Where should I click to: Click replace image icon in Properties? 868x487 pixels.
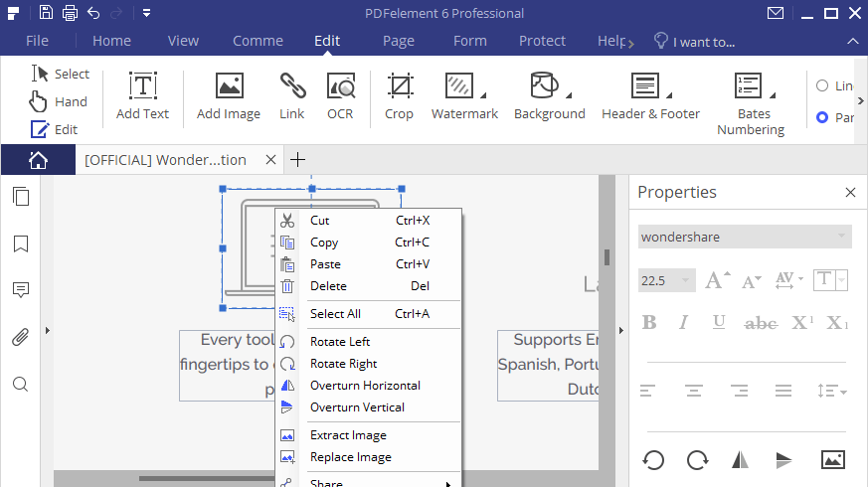[832, 459]
